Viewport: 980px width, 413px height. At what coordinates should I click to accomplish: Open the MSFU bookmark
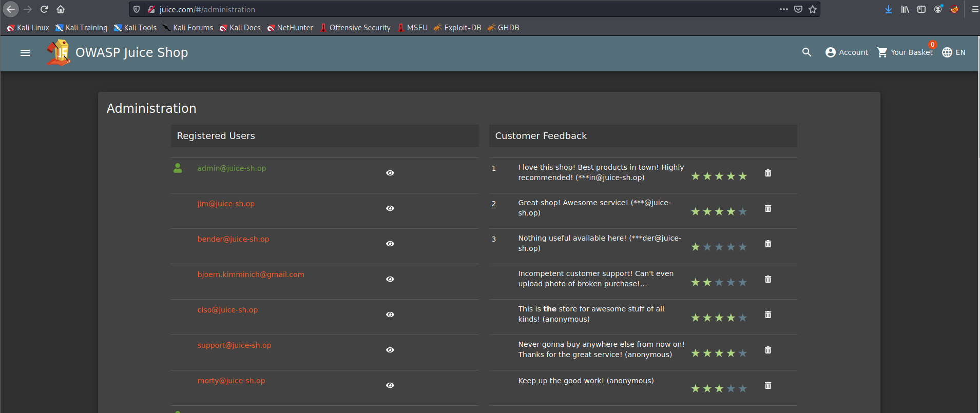tap(412, 28)
